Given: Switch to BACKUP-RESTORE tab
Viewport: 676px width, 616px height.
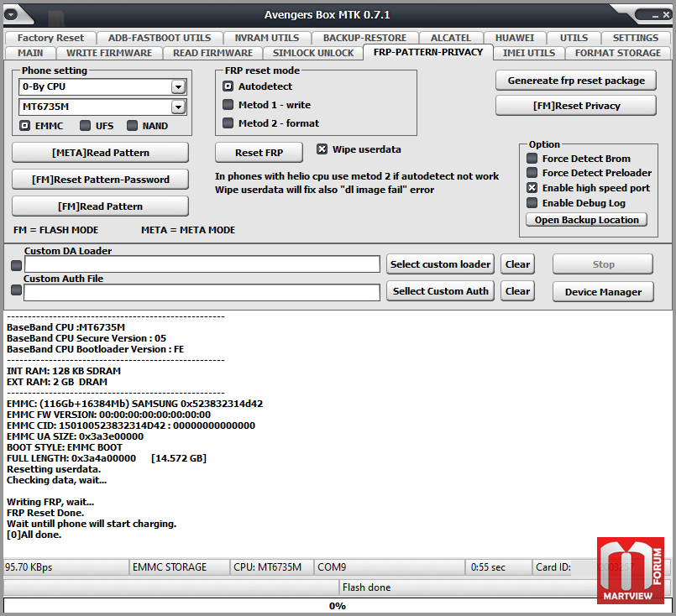Looking at the screenshot, I should [364, 38].
